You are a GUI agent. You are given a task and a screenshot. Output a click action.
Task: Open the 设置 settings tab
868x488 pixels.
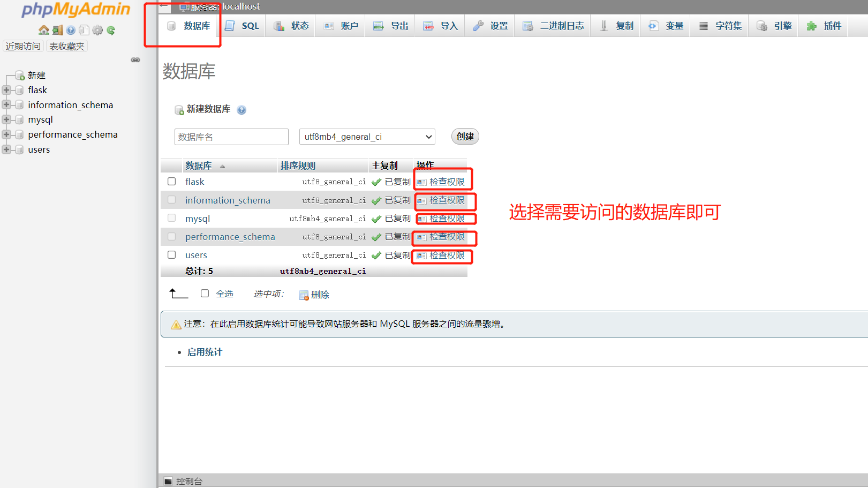click(490, 26)
